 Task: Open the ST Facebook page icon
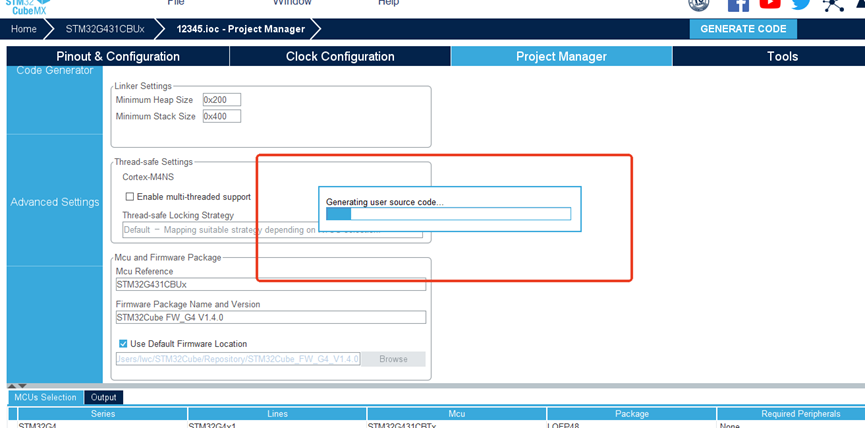[x=738, y=5]
